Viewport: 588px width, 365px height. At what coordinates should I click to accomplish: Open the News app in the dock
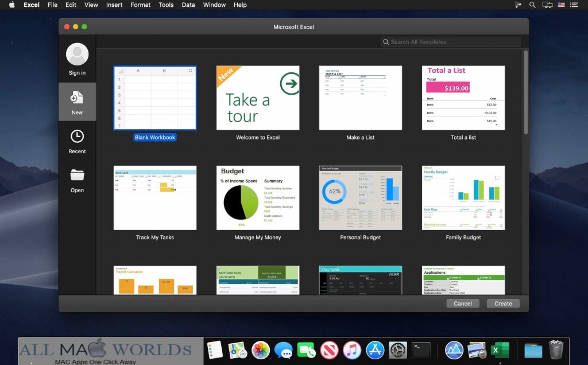pos(329,351)
